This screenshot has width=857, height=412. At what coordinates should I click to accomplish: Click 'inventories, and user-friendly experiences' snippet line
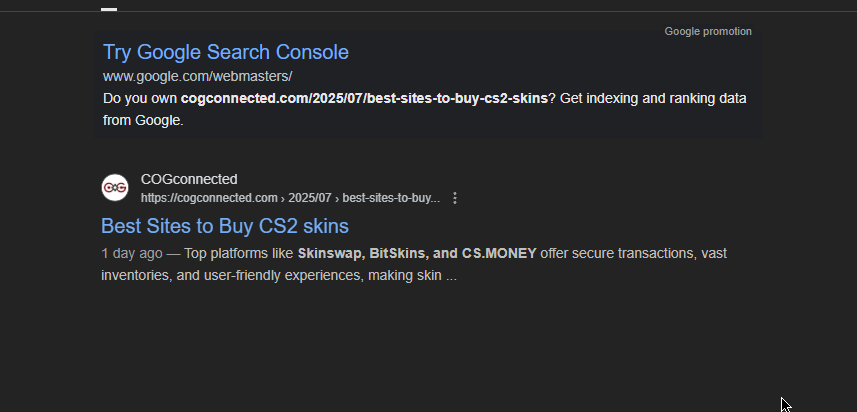coord(232,275)
